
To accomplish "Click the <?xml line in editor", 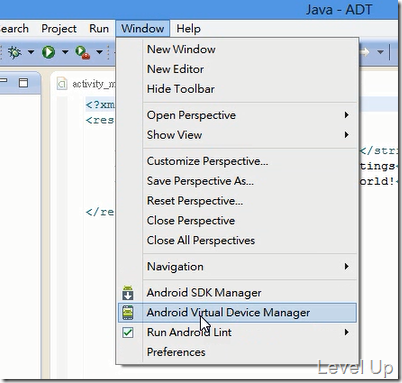I will pyautogui.click(x=100, y=105).
